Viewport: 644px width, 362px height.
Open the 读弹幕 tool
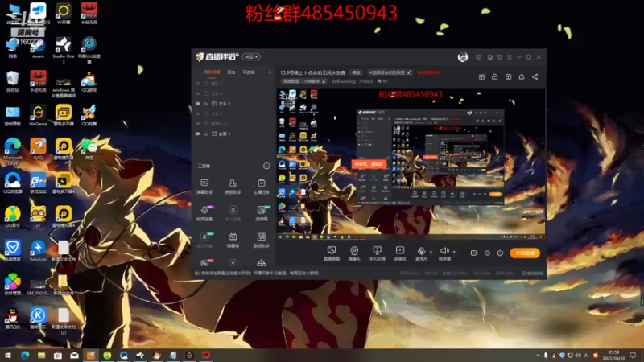pos(261,213)
